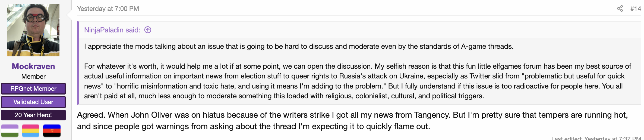Click the Yesterday at 7:00 PM timestamp
Screen dimensions: 644x140
(x=108, y=9)
